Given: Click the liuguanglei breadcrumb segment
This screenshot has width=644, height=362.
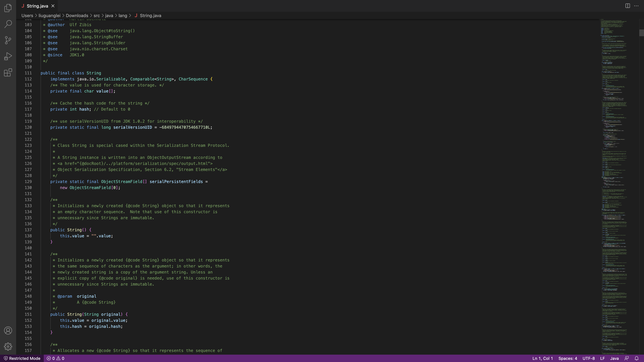Looking at the screenshot, I should coord(49,15).
